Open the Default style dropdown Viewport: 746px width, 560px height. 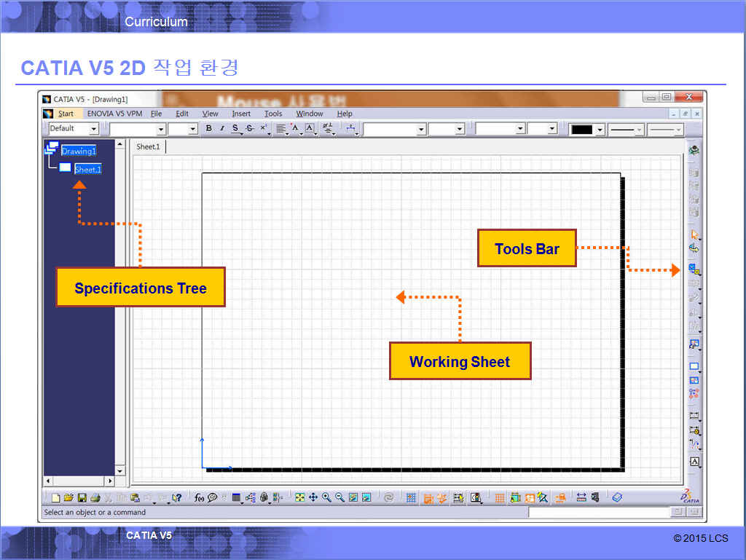(x=93, y=129)
